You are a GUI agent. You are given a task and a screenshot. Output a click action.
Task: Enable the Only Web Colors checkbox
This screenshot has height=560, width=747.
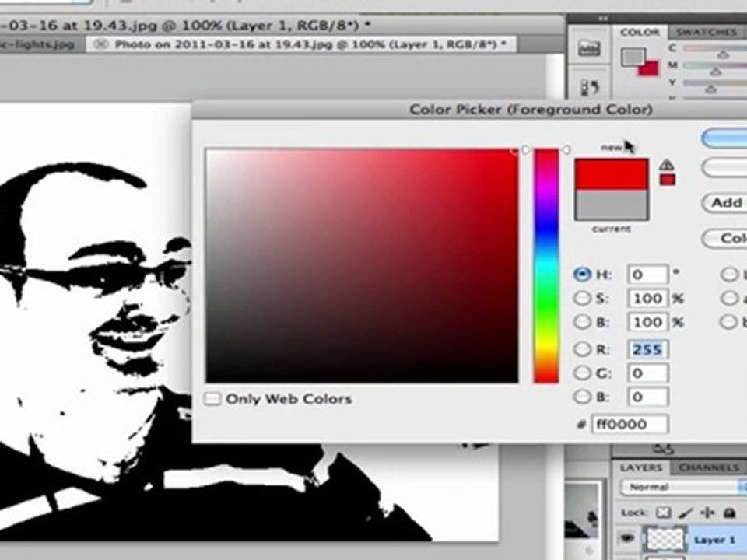[x=212, y=398]
